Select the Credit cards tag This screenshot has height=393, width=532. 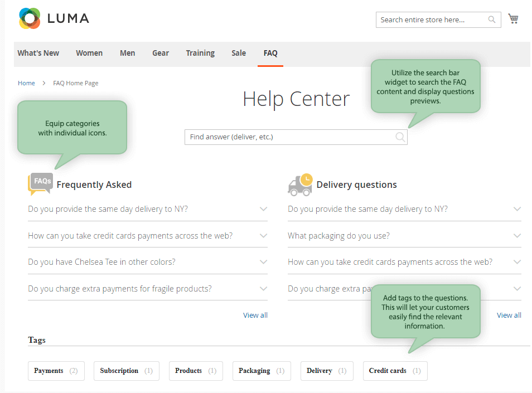coord(395,371)
